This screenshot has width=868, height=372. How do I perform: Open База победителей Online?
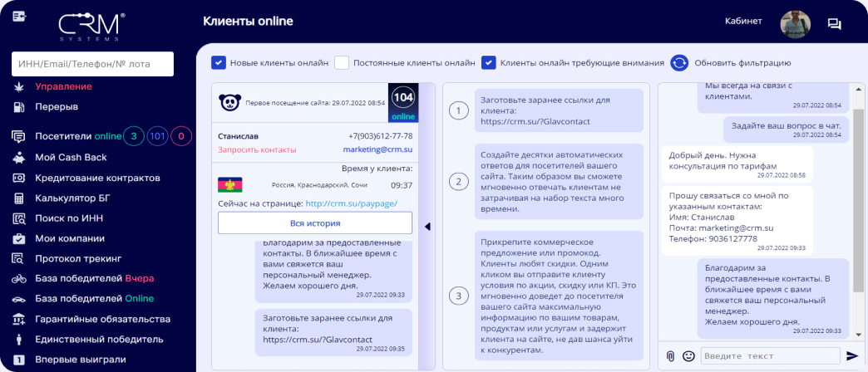[95, 298]
